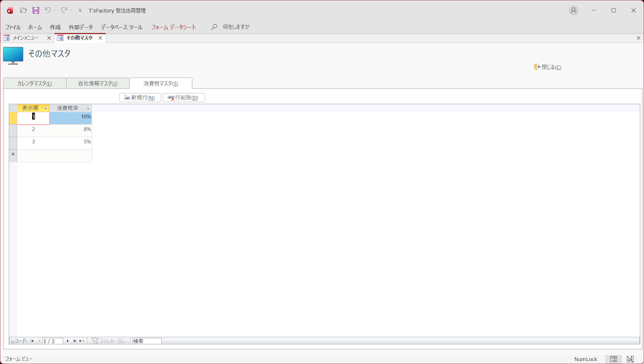Close the メインメニュー document tab

point(49,38)
